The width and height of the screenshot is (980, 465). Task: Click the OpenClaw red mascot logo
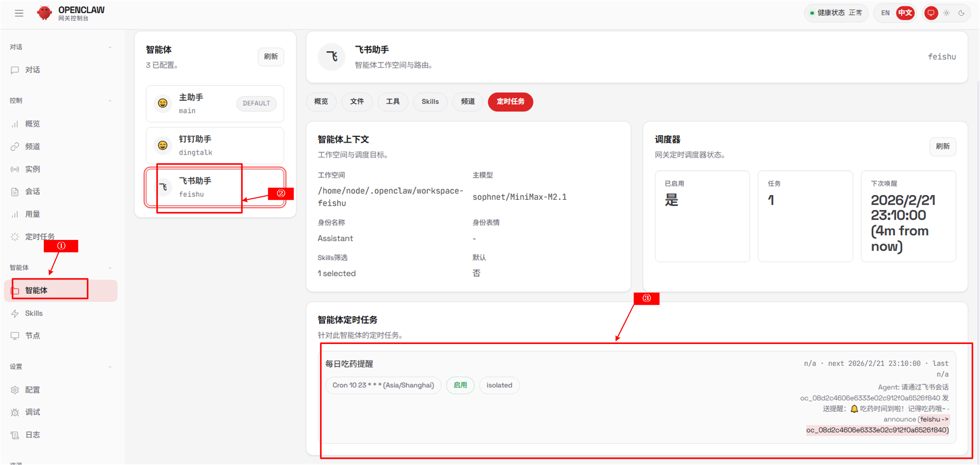pos(44,13)
